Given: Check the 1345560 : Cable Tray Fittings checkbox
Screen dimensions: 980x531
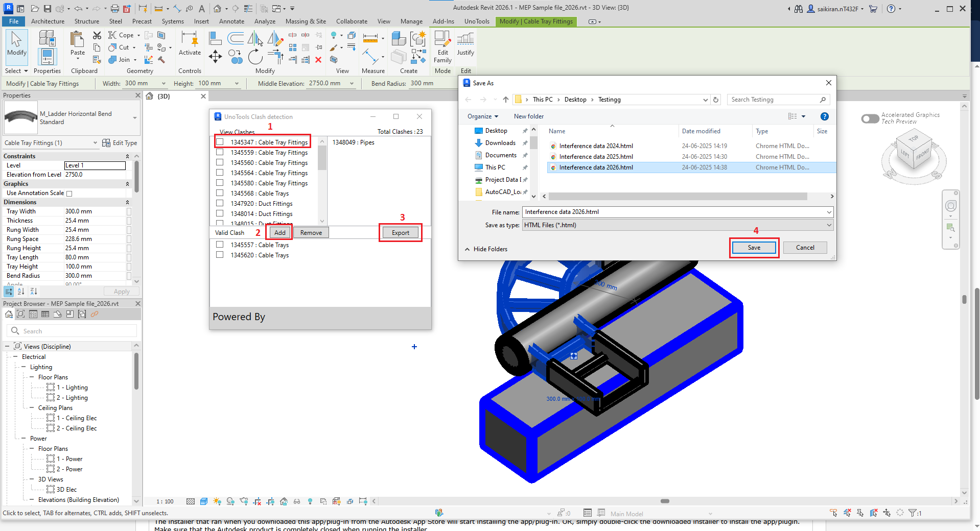Looking at the screenshot, I should point(220,162).
